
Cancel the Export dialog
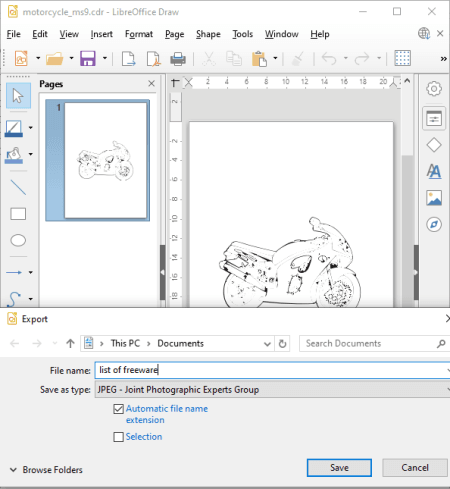(415, 468)
